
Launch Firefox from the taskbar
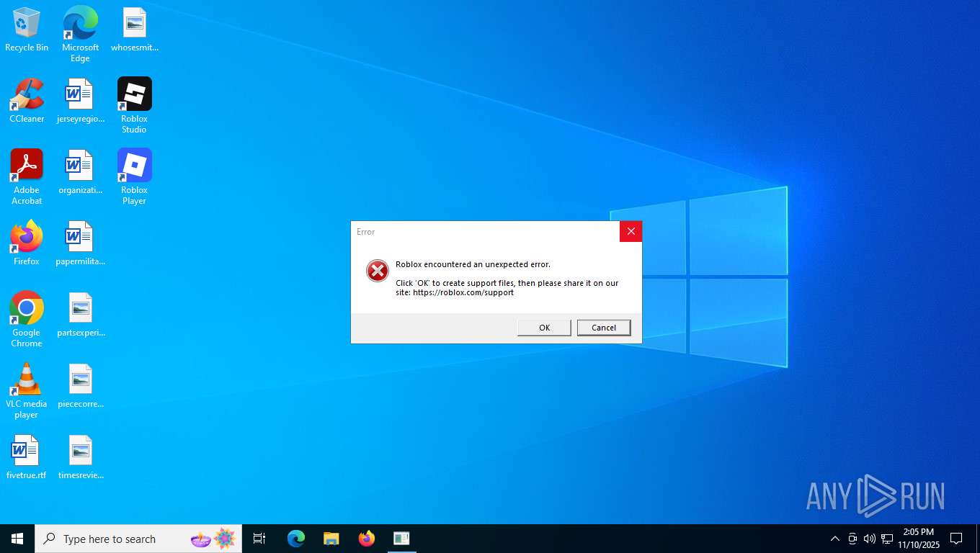[367, 539]
